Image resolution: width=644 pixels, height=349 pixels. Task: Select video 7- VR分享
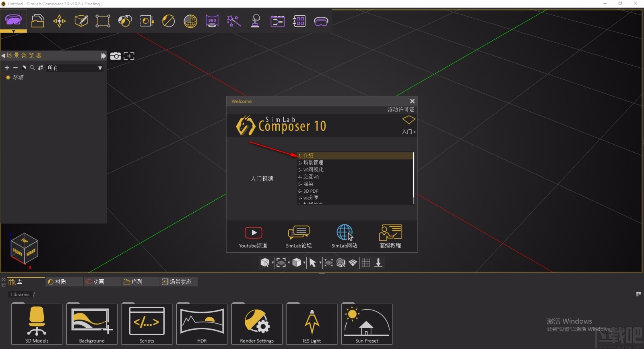tap(355, 198)
